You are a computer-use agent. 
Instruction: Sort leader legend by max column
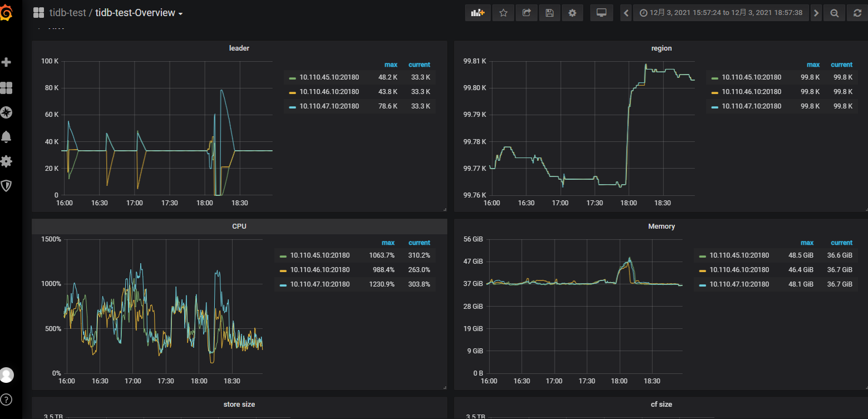pos(391,65)
